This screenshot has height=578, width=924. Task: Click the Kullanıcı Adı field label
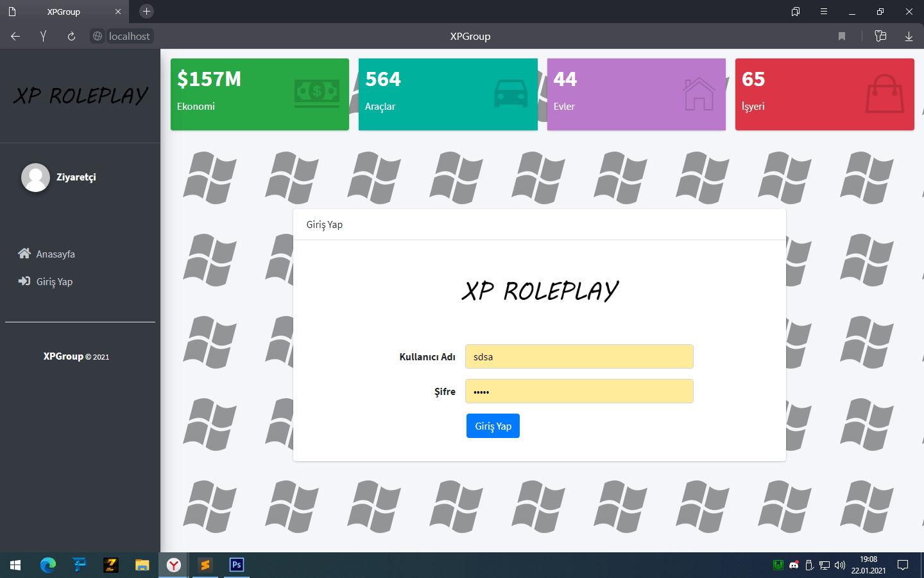427,357
